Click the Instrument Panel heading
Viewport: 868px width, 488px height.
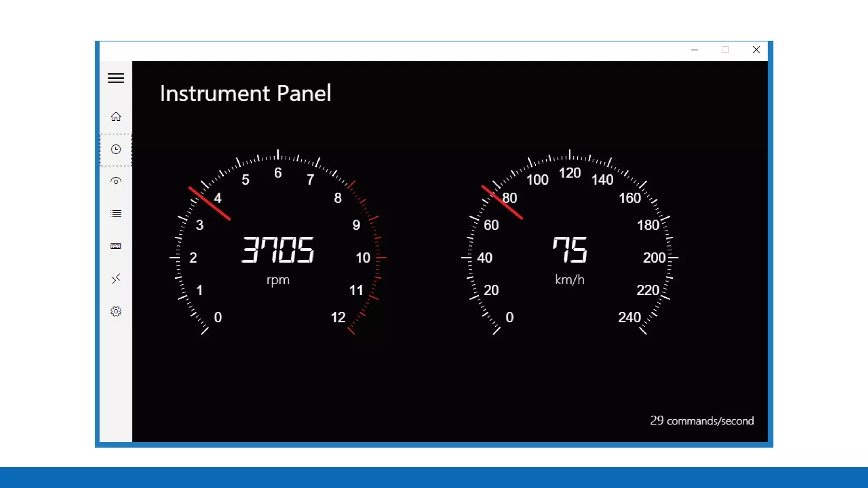point(245,93)
